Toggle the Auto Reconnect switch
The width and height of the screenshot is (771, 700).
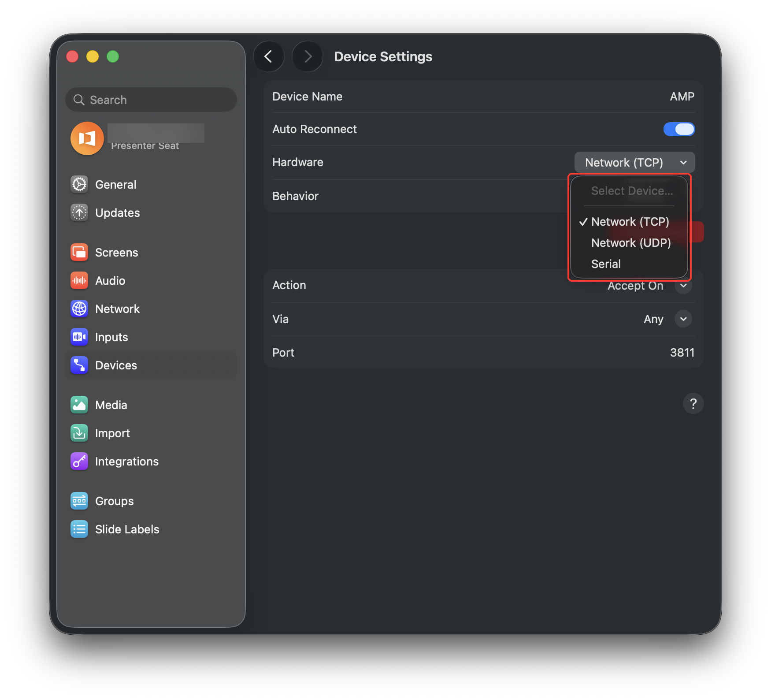(x=679, y=129)
